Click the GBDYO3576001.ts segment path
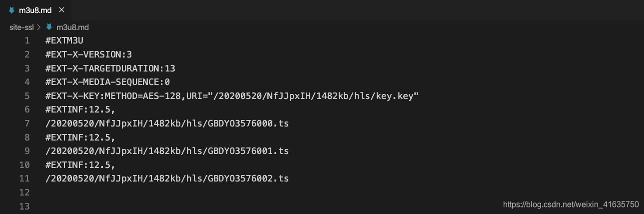 tap(167, 151)
